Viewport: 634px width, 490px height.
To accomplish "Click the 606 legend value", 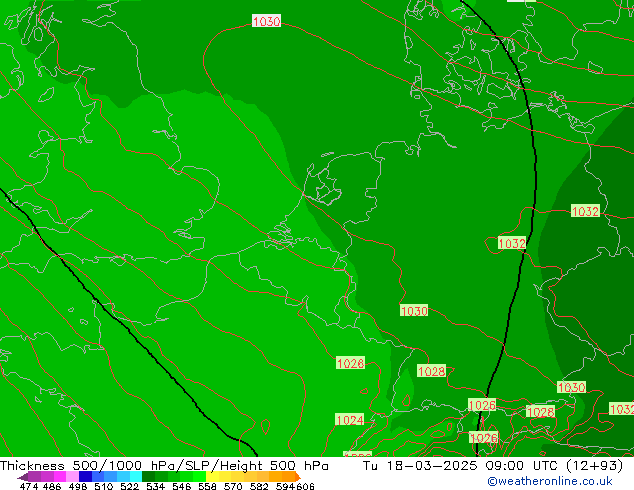I will [305, 486].
